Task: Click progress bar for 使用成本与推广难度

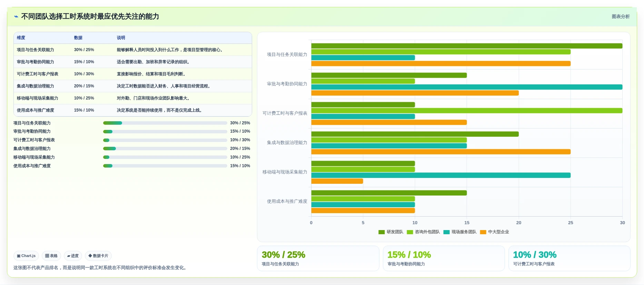Action: pyautogui.click(x=165, y=166)
